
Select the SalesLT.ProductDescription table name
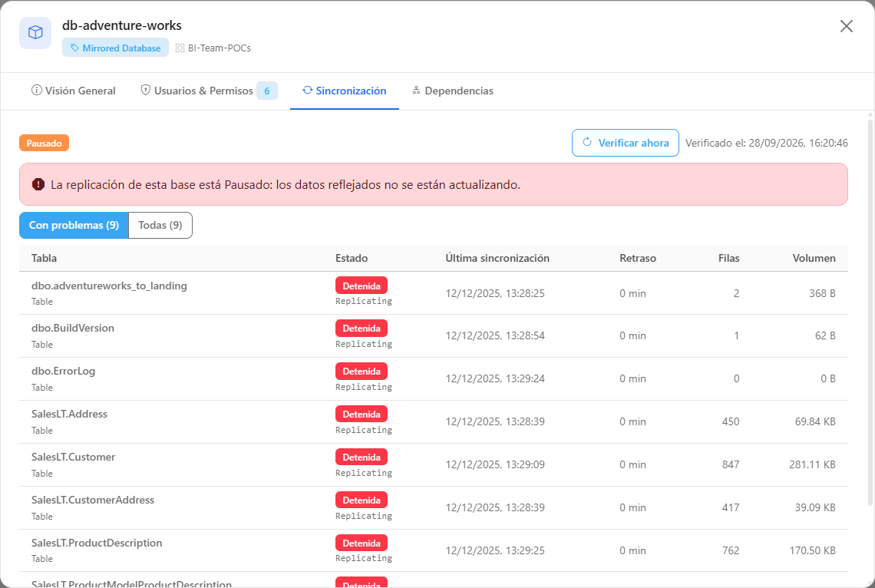[97, 543]
